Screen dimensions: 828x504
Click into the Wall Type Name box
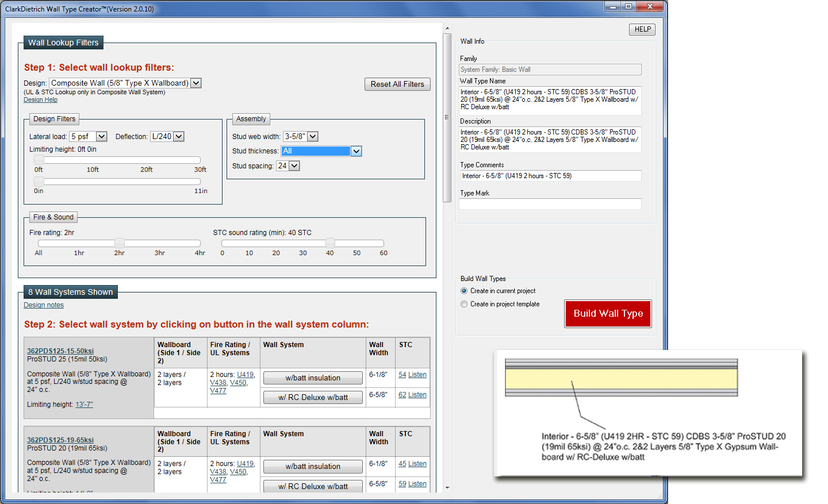pyautogui.click(x=550, y=101)
